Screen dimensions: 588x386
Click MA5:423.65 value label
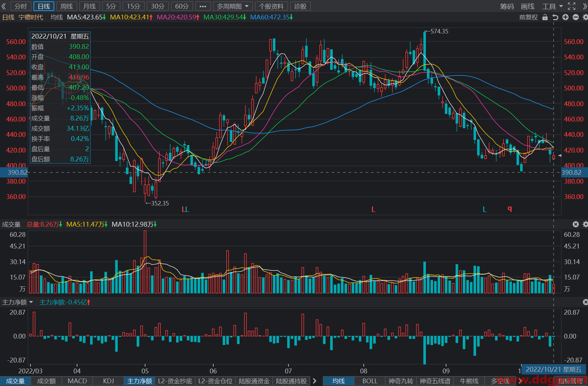point(86,17)
